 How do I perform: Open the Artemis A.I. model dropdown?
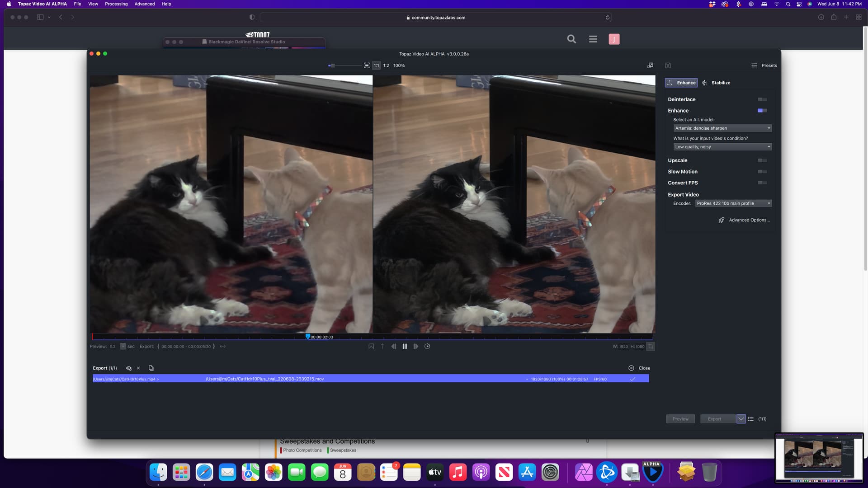pos(722,128)
